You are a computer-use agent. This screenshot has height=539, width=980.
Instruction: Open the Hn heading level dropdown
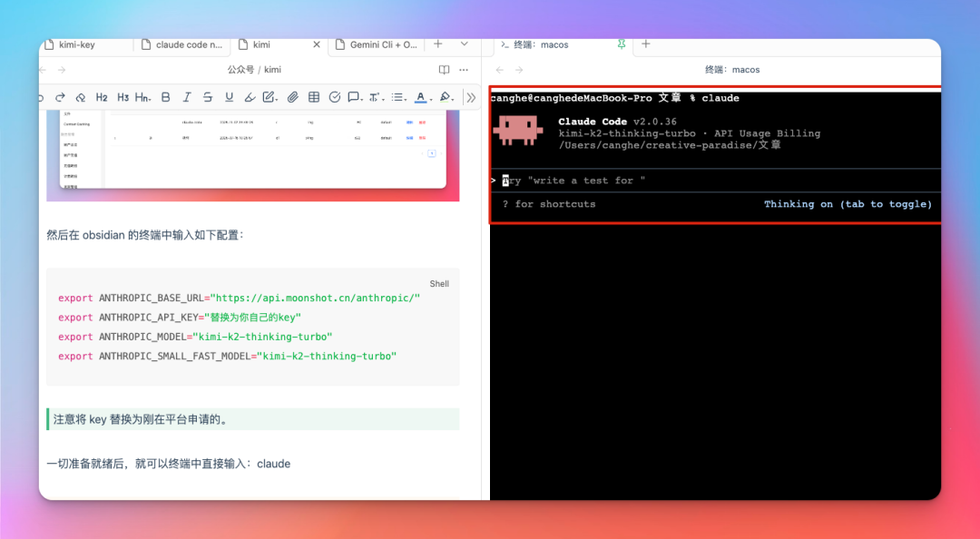tap(142, 97)
